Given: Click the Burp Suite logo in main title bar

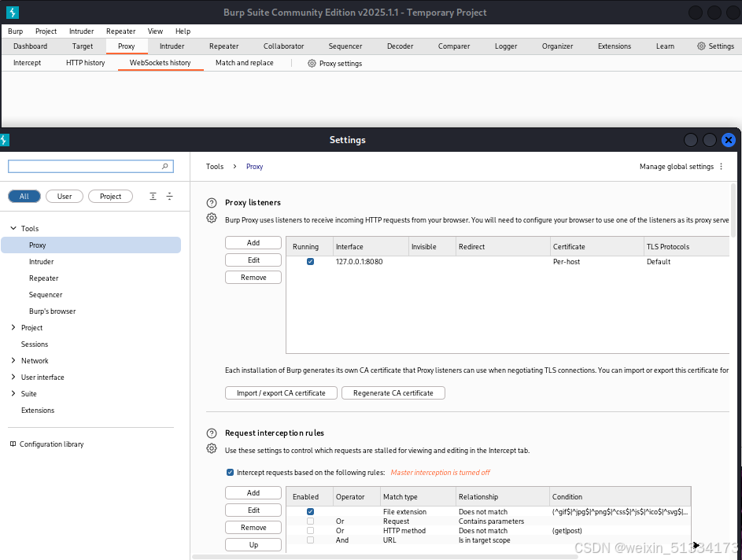Looking at the screenshot, I should click(x=13, y=13).
